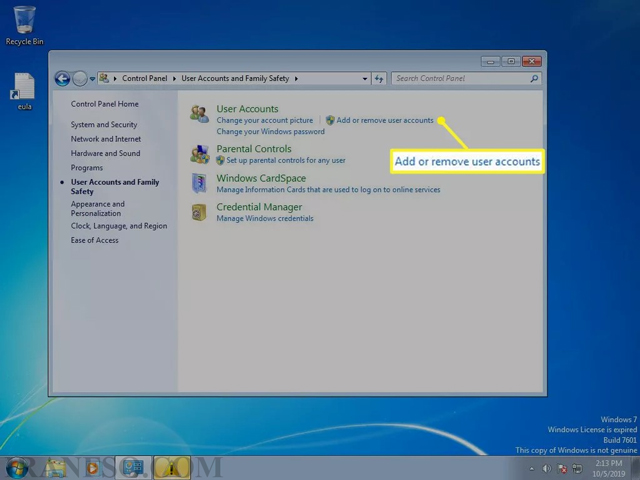The image size is (640, 480).
Task: Switch to Control Panel taskbar button
Action: [x=133, y=468]
